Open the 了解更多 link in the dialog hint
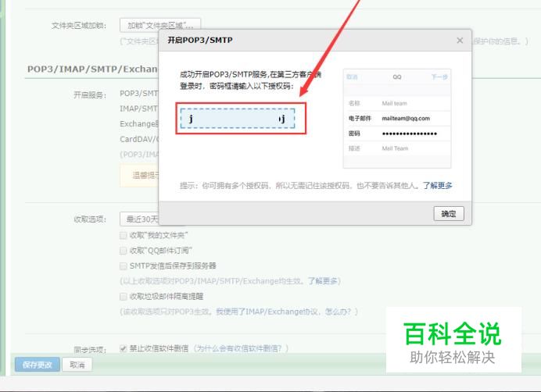 pyautogui.click(x=438, y=186)
